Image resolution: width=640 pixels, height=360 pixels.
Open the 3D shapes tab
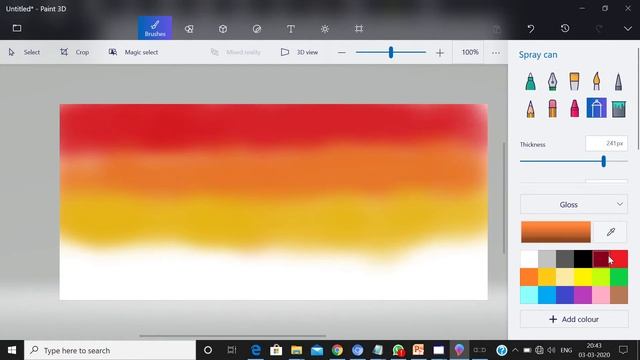point(223,29)
